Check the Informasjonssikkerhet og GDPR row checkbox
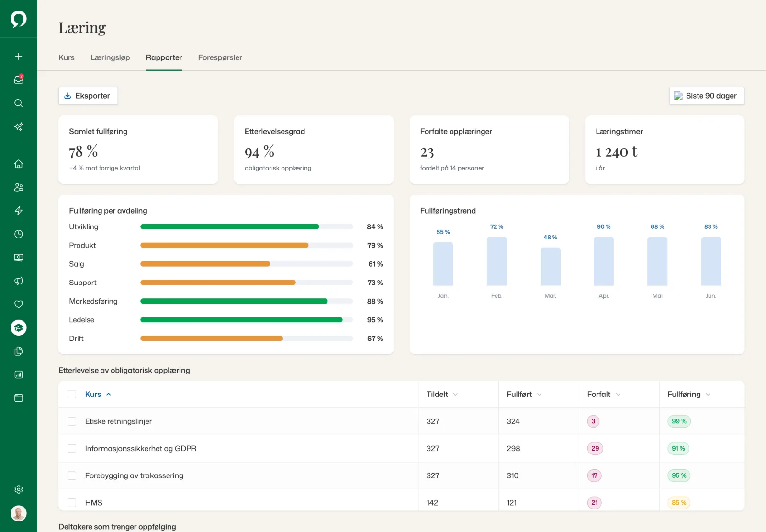 tap(72, 449)
